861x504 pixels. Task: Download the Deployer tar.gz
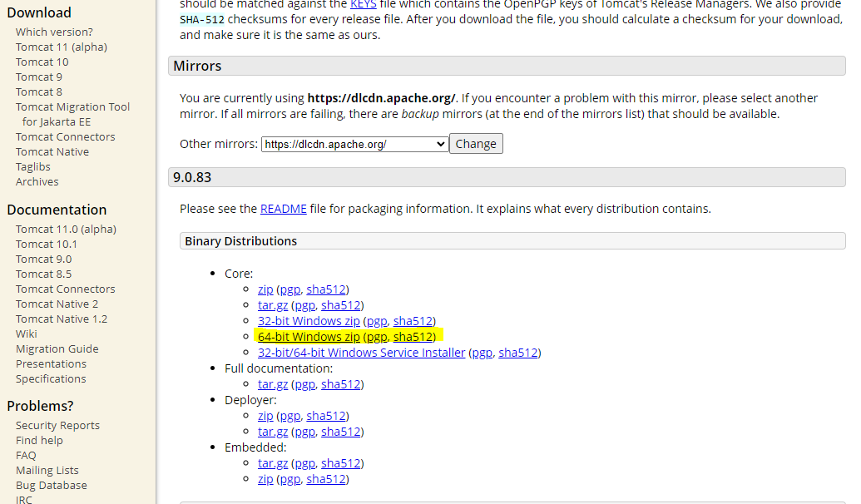(272, 432)
